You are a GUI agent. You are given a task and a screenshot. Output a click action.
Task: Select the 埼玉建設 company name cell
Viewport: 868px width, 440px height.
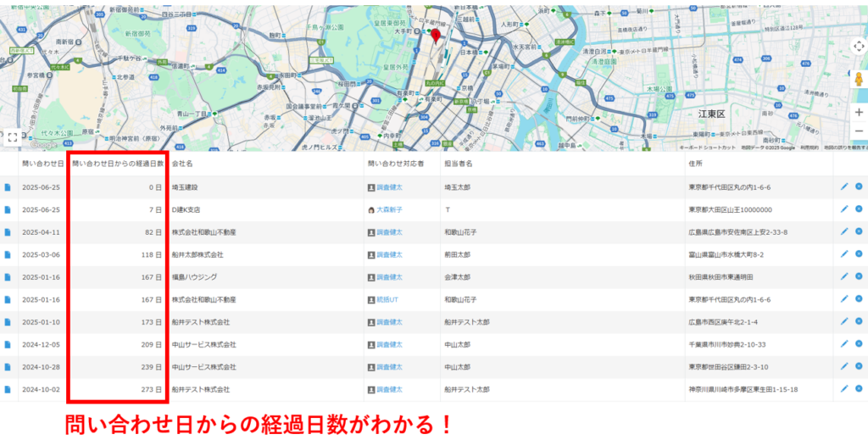184,187
